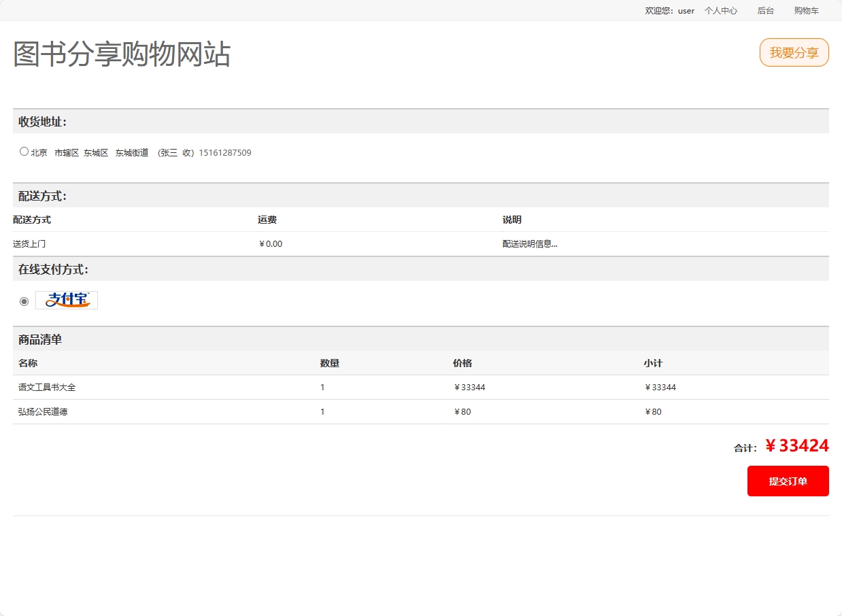Viewport: 842px width, 616px height.
Task: Click the Alipay logo icon
Action: click(x=67, y=300)
